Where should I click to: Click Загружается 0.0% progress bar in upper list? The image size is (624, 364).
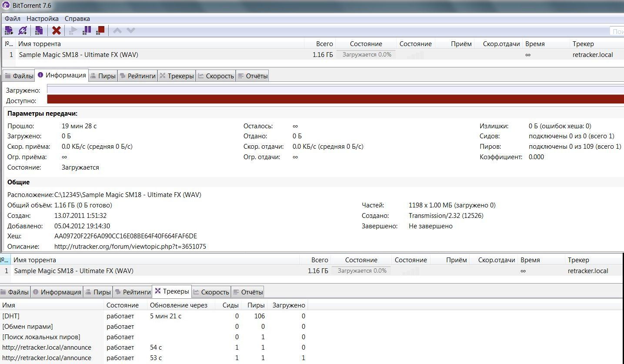[366, 55]
